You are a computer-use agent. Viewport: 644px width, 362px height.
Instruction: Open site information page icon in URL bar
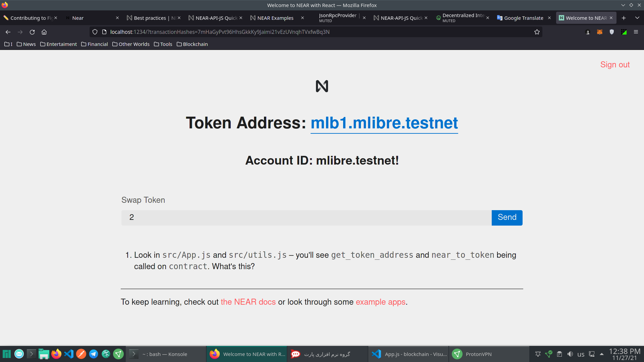click(x=104, y=32)
